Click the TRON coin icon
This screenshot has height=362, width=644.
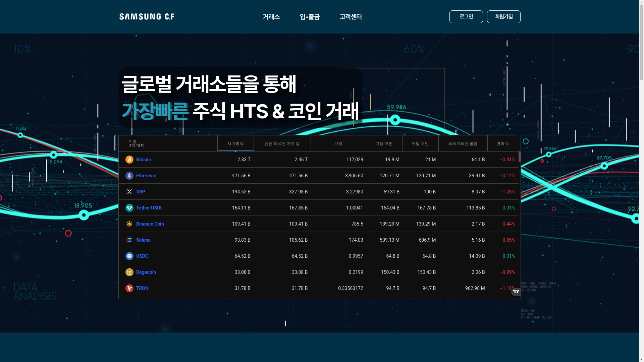129,288
